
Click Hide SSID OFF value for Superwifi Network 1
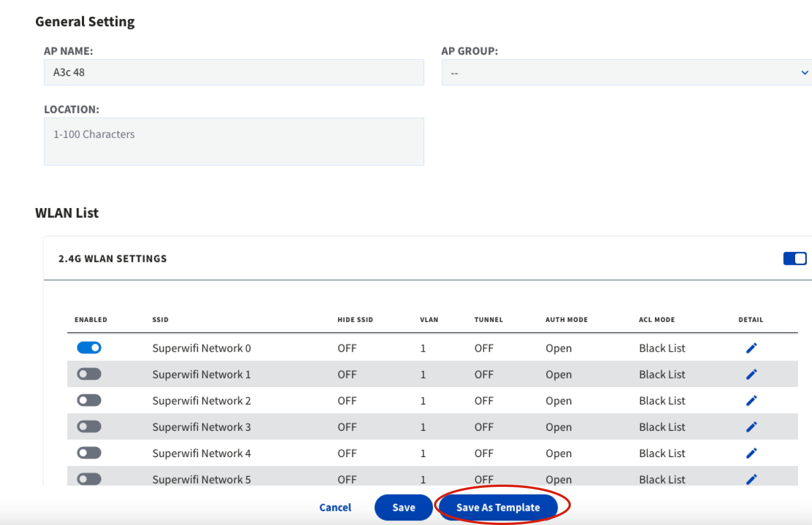[347, 375]
